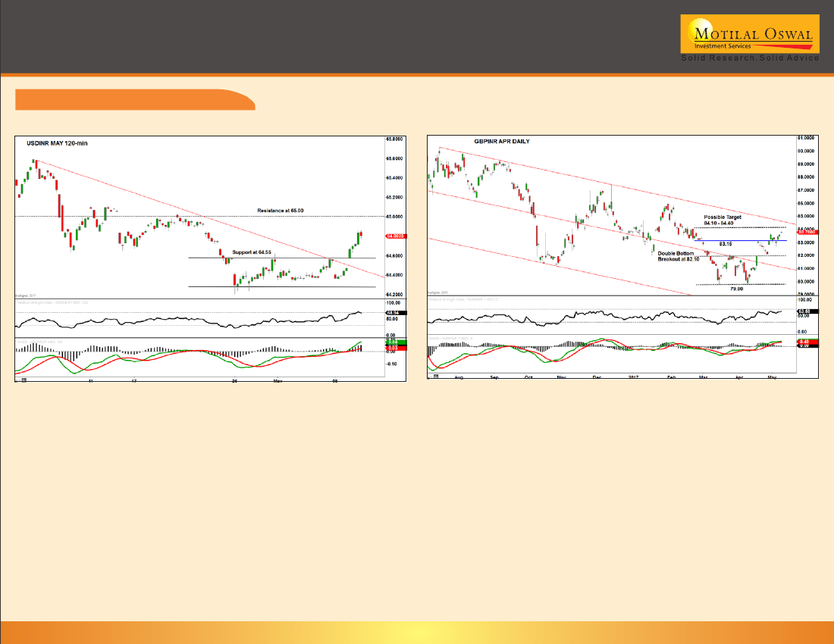
Task: Click the 2017 label on GBPINR time axis
Action: pos(633,376)
